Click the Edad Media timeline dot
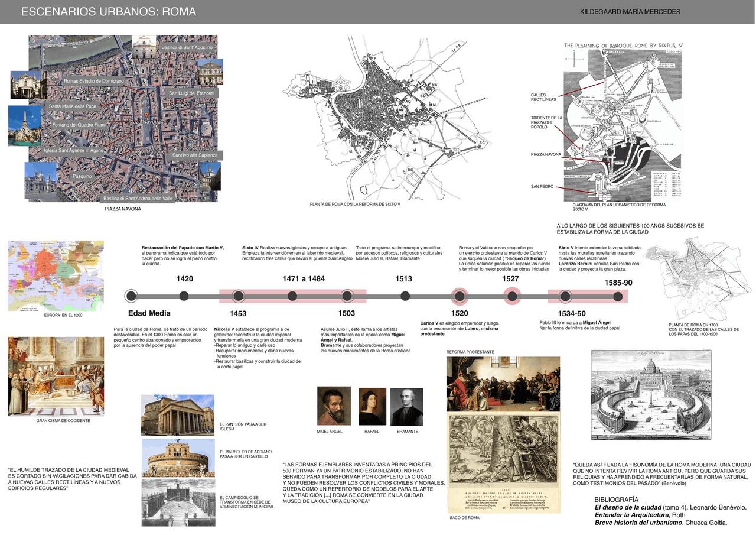Image resolution: width=756 pixels, height=535 pixels. [x=131, y=296]
